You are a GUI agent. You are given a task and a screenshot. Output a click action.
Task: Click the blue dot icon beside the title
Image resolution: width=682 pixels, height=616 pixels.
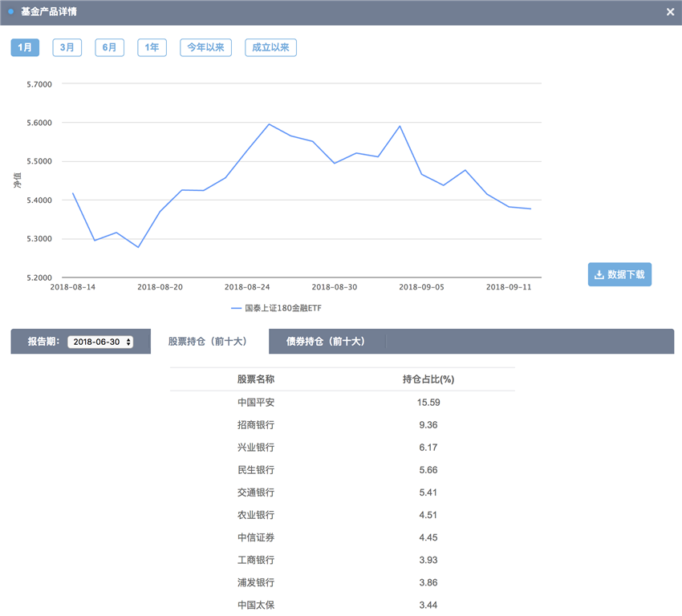click(x=10, y=12)
